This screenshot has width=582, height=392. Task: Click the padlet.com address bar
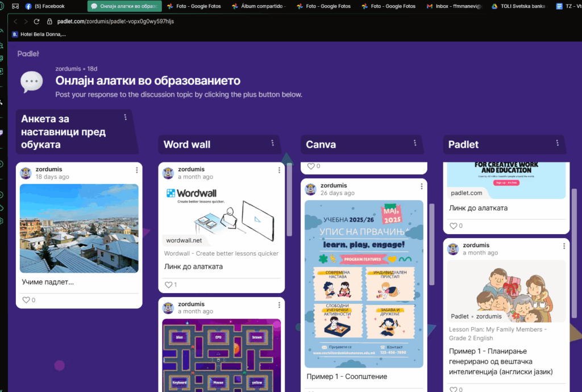tap(115, 22)
